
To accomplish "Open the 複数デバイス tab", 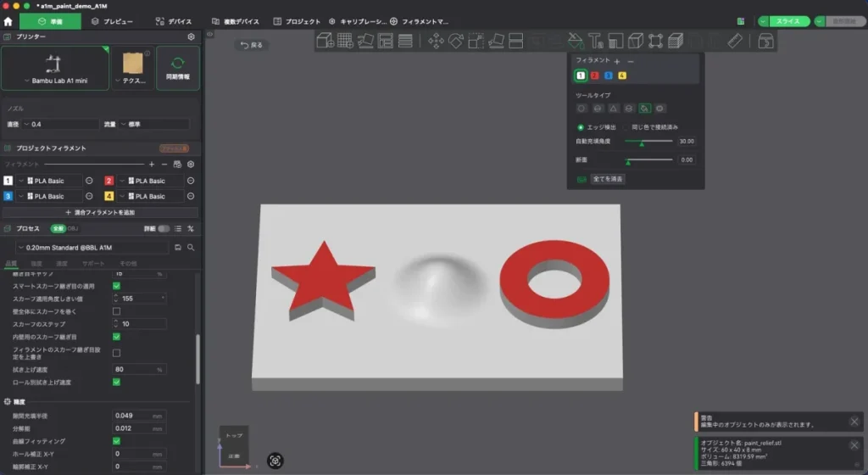I will [x=236, y=21].
